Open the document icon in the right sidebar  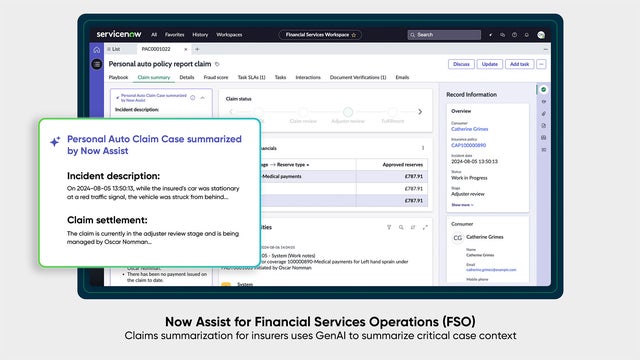[543, 126]
